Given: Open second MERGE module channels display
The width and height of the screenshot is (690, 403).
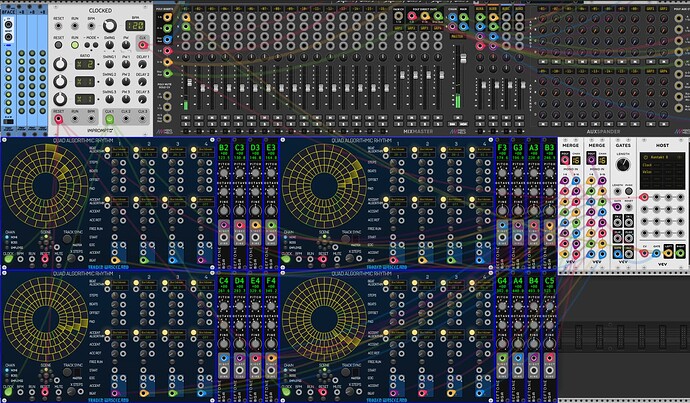Looking at the screenshot, I should tap(602, 160).
